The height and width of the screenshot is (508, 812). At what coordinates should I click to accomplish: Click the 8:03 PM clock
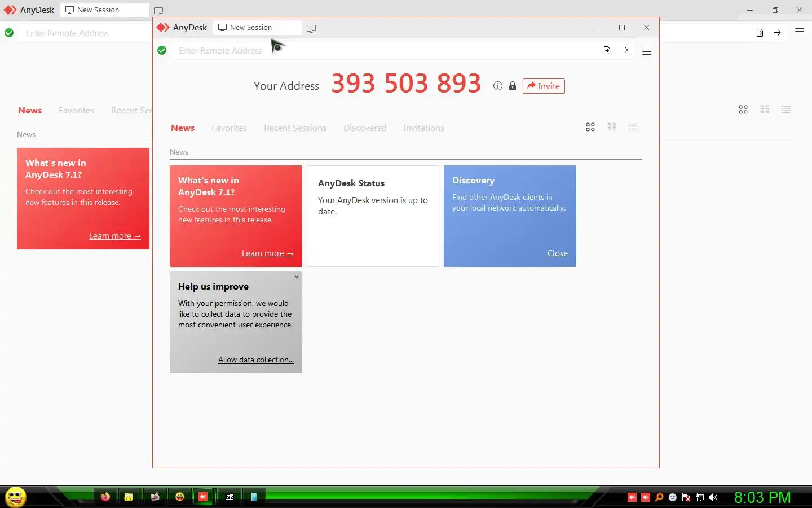762,497
